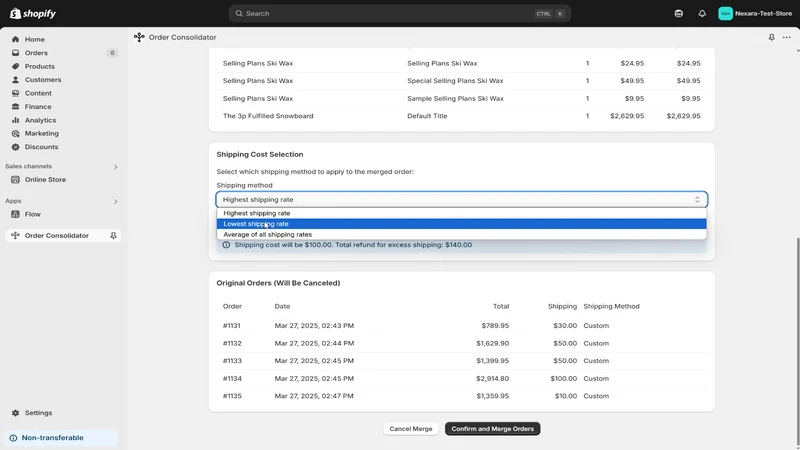
Task: Choose Lowest shipping rate option
Action: (462, 224)
